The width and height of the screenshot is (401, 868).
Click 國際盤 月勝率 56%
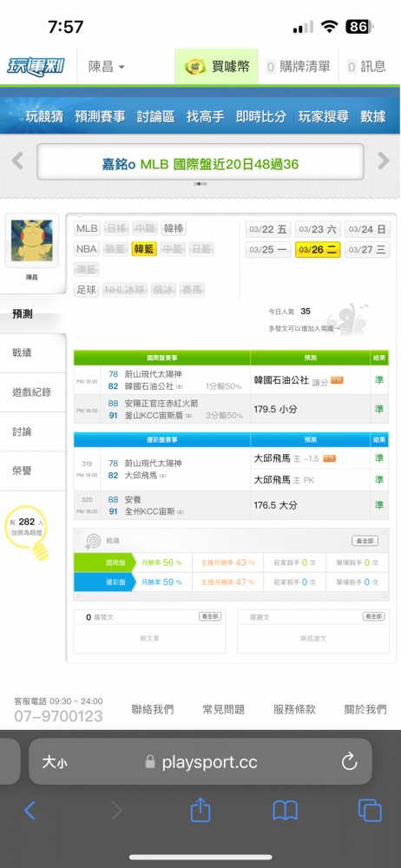coord(161,562)
